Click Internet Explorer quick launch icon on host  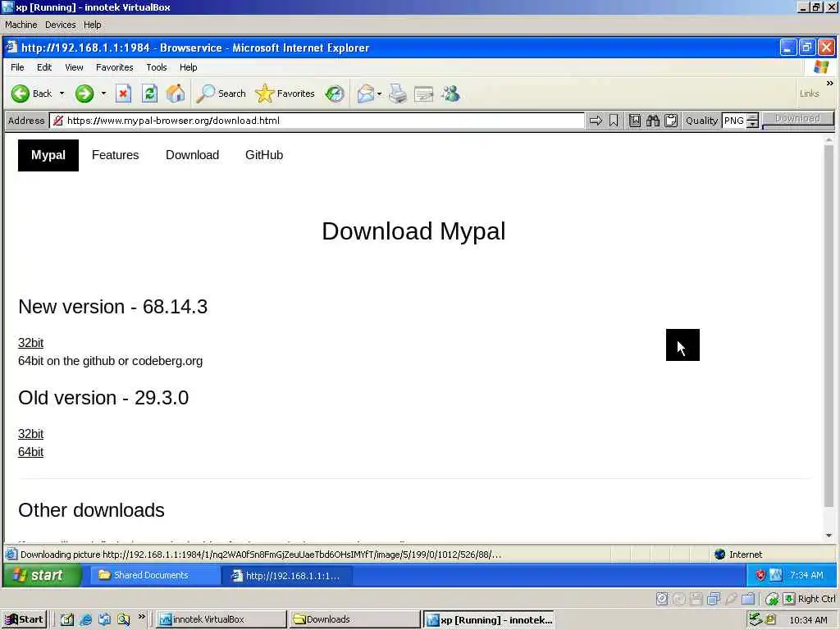[85, 620]
